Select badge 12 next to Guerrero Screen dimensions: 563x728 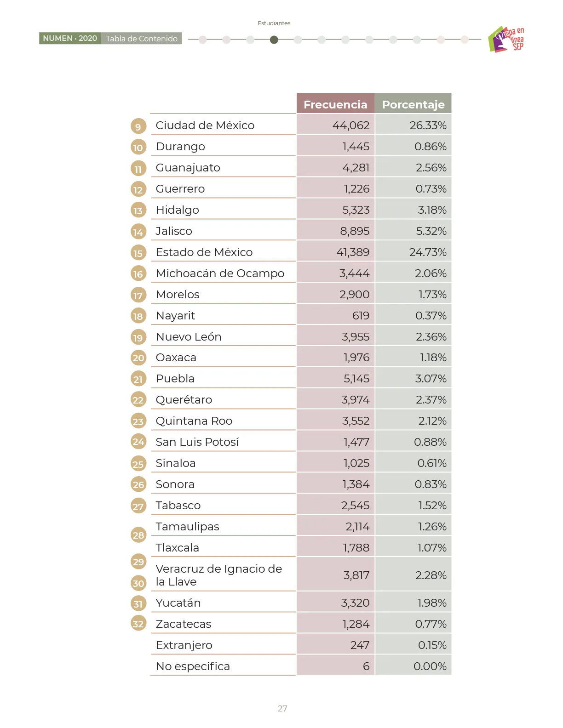[138, 190]
